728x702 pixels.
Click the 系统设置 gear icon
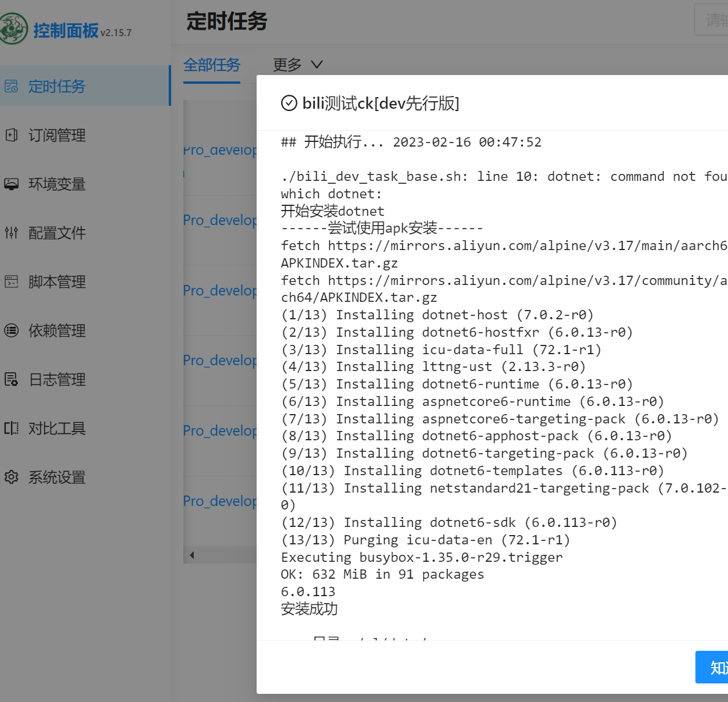point(12,477)
